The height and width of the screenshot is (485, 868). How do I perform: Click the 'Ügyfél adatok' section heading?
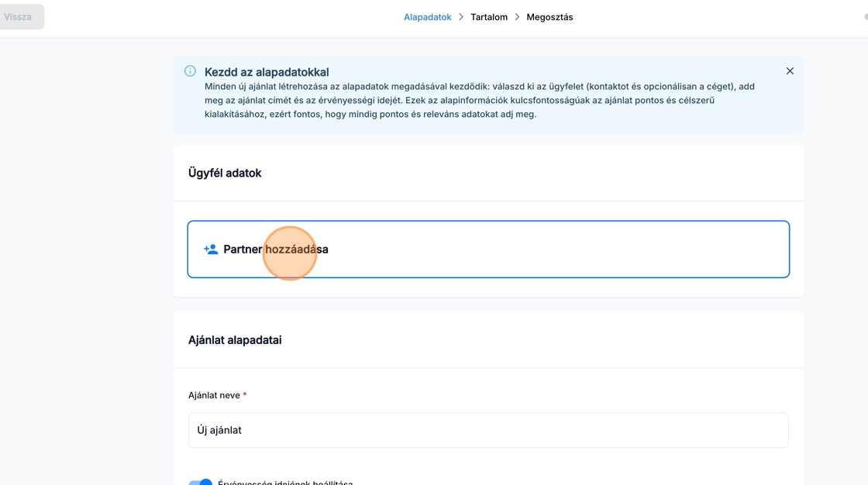pos(225,173)
